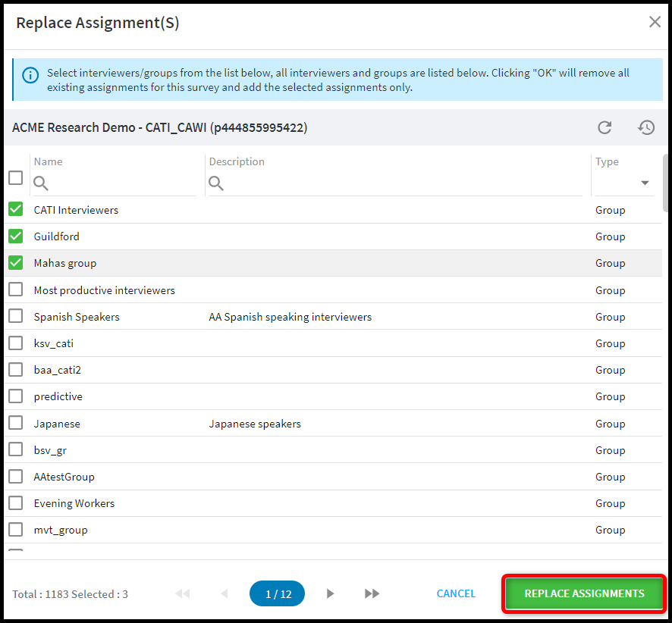Check the ksv_cati checkbox
672x623 pixels.
(16, 343)
